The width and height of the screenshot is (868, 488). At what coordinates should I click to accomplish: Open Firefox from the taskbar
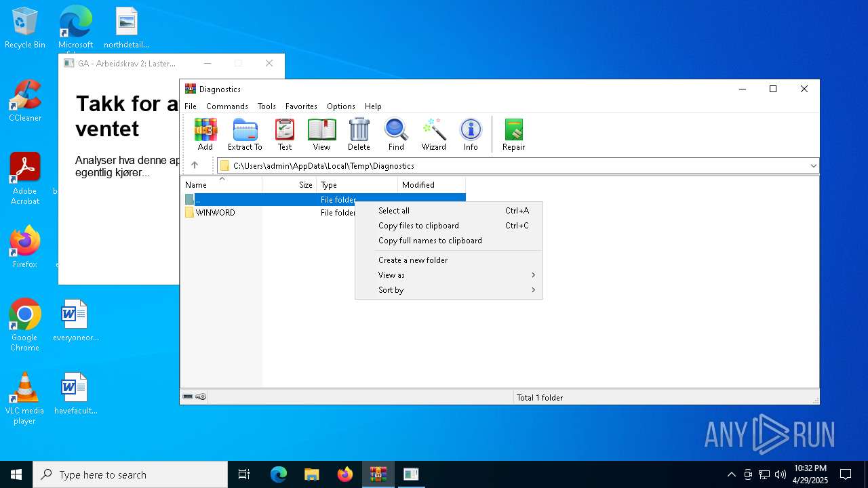[x=345, y=474]
